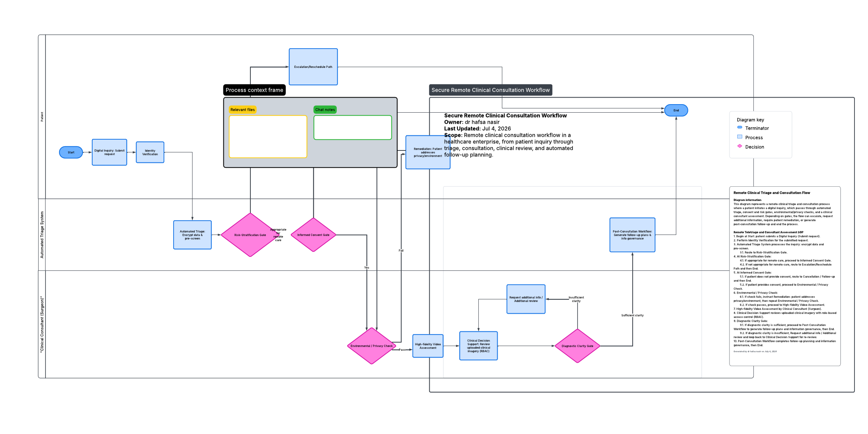Click the Pass connector label
Viewport: 868px width, 434px height.
point(402,350)
